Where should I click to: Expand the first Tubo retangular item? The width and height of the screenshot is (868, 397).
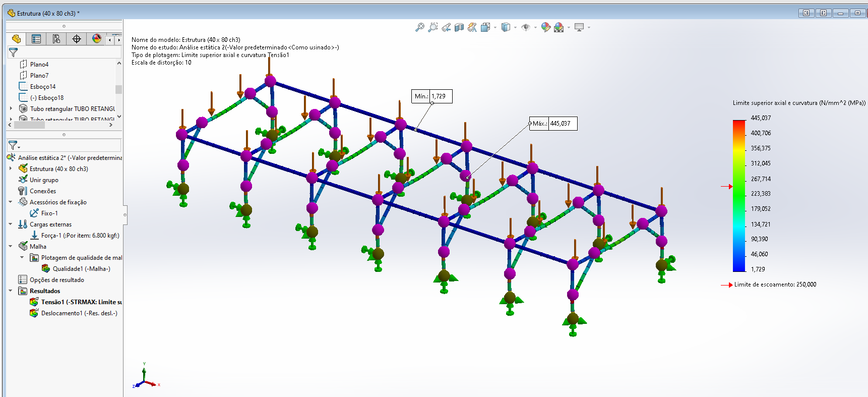point(11,108)
